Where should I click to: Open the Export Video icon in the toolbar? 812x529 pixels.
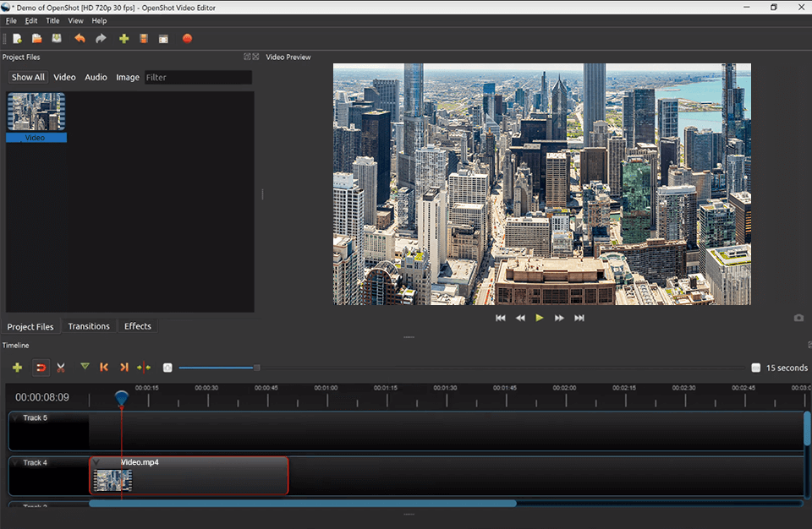point(187,38)
